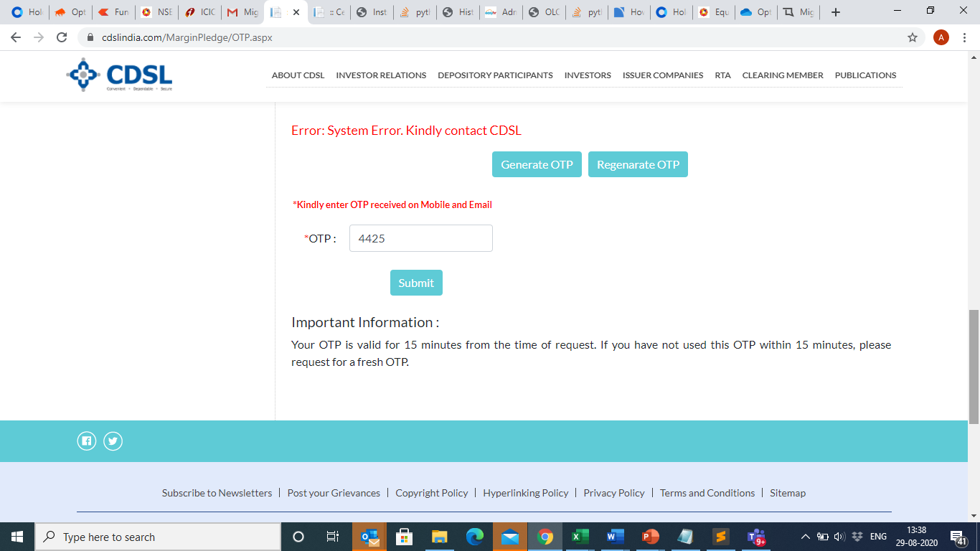Image resolution: width=980 pixels, height=551 pixels.
Task: Click the Regenarate OTP button
Action: 638,164
